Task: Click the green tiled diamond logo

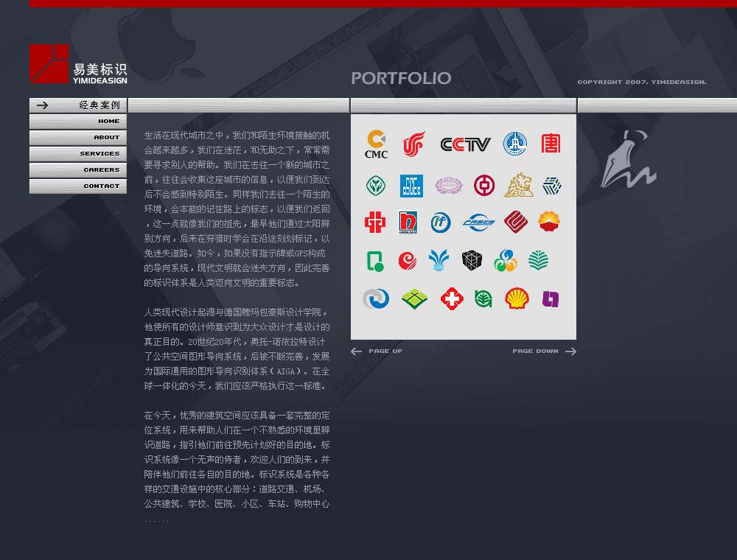Action: (414, 299)
